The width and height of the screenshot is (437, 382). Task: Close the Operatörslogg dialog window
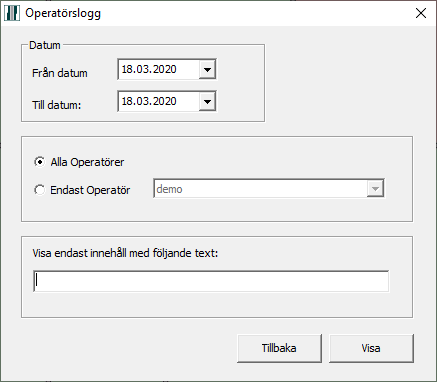[x=421, y=13]
